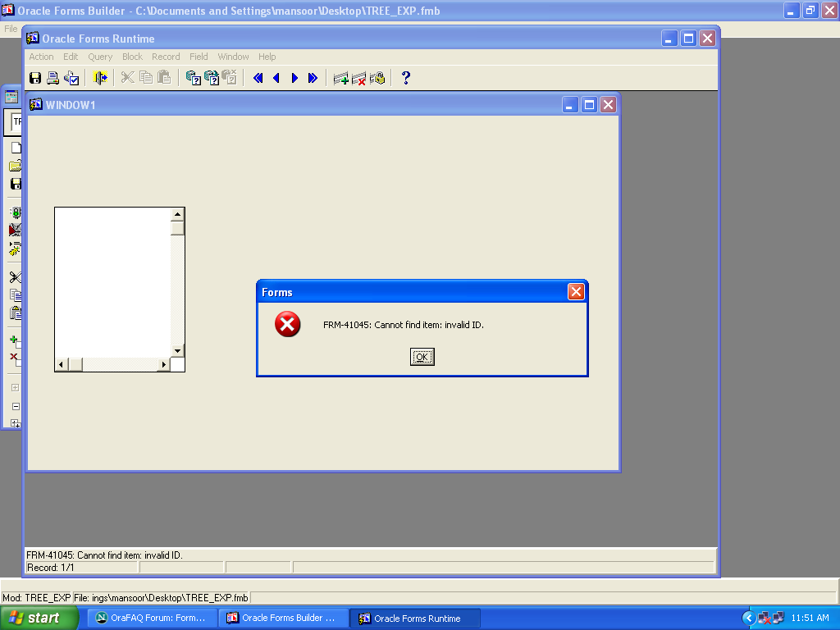Click the tree's vertical scrollbar down arrow
Viewport: 840px width, 630px height.
tap(177, 351)
